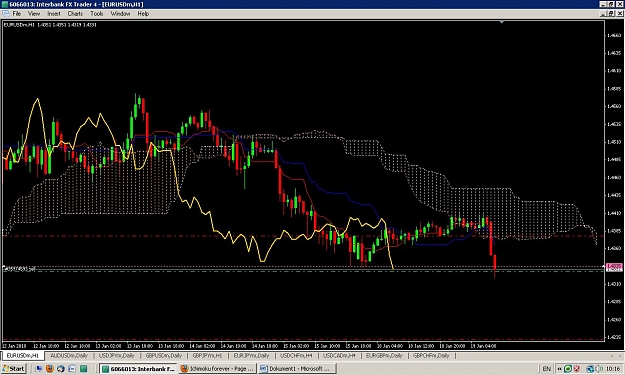Click the network connection tray icon
625x375 pixels.
[x=590, y=369]
